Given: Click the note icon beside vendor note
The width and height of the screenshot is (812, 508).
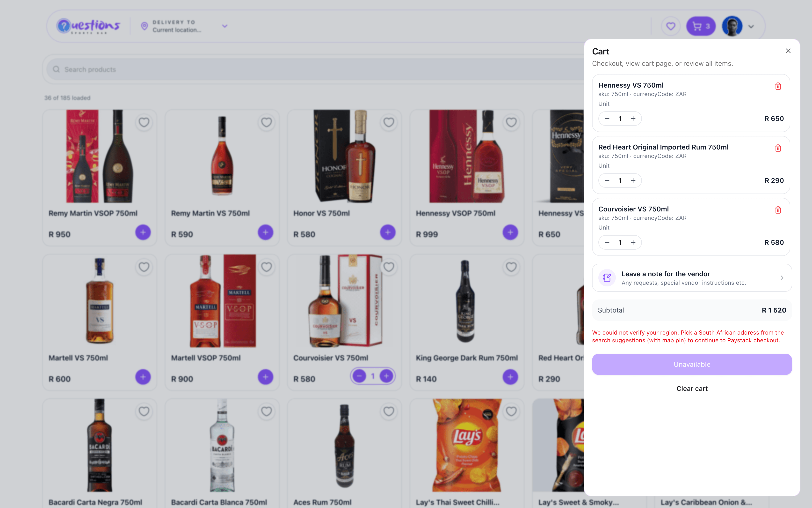Looking at the screenshot, I should 607,278.
